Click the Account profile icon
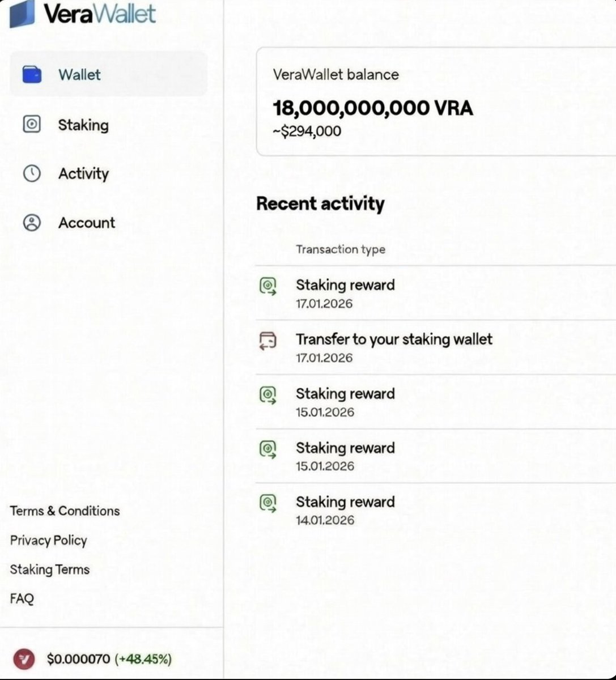Image resolution: width=616 pixels, height=680 pixels. (x=32, y=223)
